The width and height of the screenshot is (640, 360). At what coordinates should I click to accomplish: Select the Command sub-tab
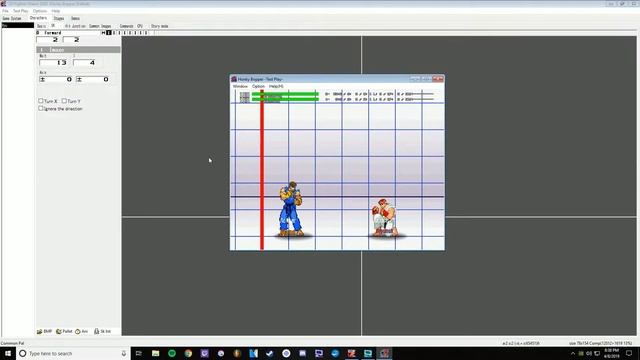126,26
